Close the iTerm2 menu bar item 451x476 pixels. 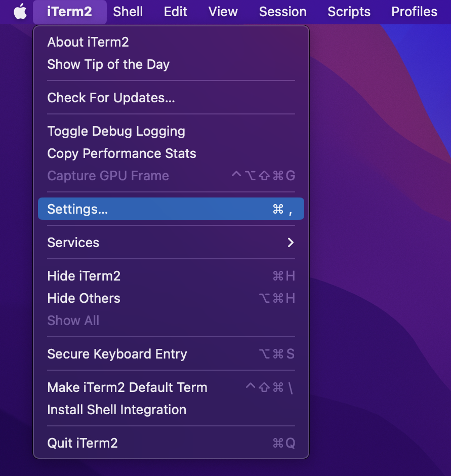tap(69, 12)
